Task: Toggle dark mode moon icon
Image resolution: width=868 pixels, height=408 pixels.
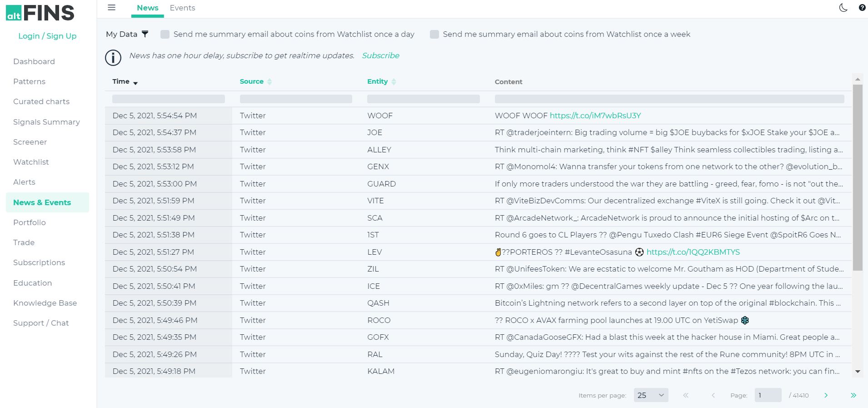Action: click(x=843, y=7)
